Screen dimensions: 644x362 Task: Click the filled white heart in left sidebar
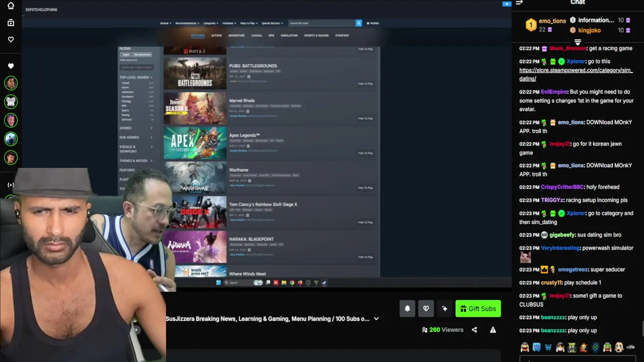point(11,66)
